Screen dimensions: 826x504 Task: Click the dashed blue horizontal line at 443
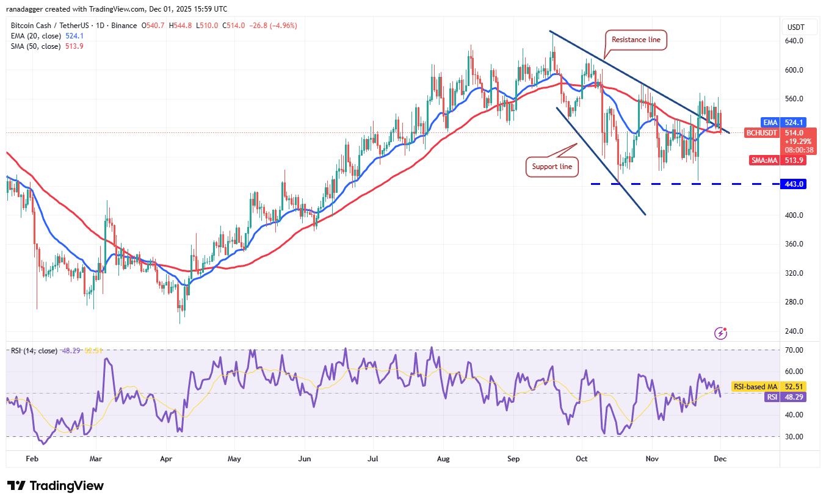coord(672,184)
